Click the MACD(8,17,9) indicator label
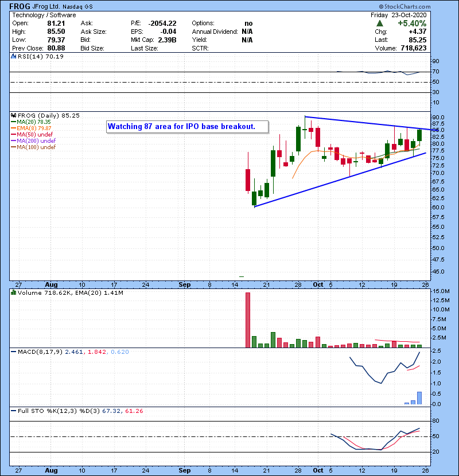 (x=40, y=352)
